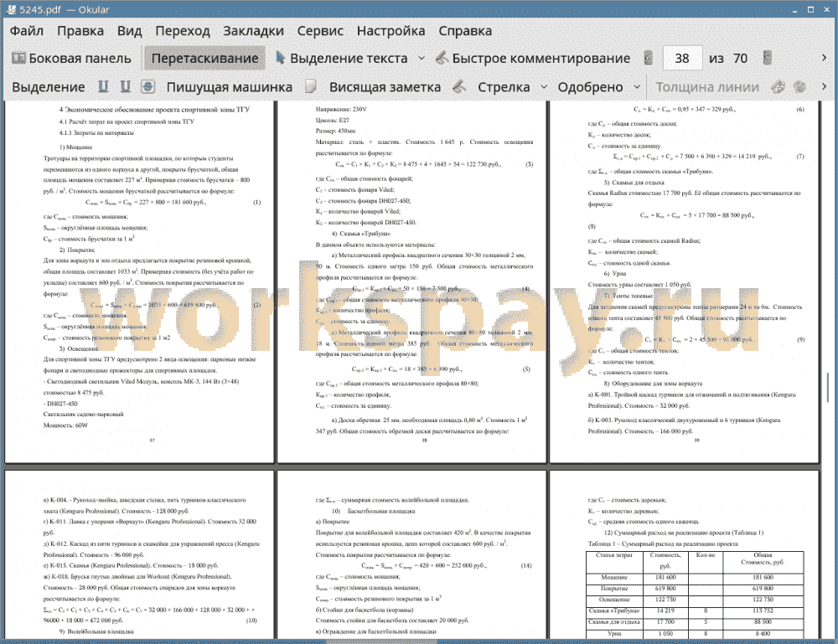Click the heading '10) Баскетбольная площадка'
The image size is (838, 644).
(x=373, y=511)
